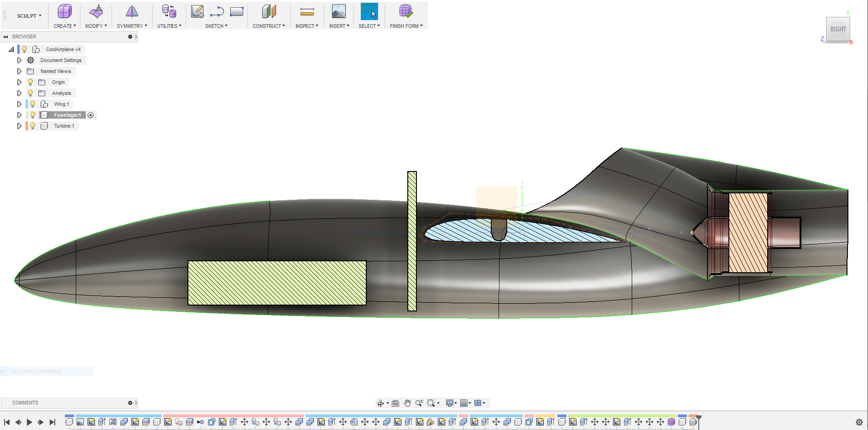Click the Symmetry mirror icon
This screenshot has height=430, width=868.
[x=132, y=12]
